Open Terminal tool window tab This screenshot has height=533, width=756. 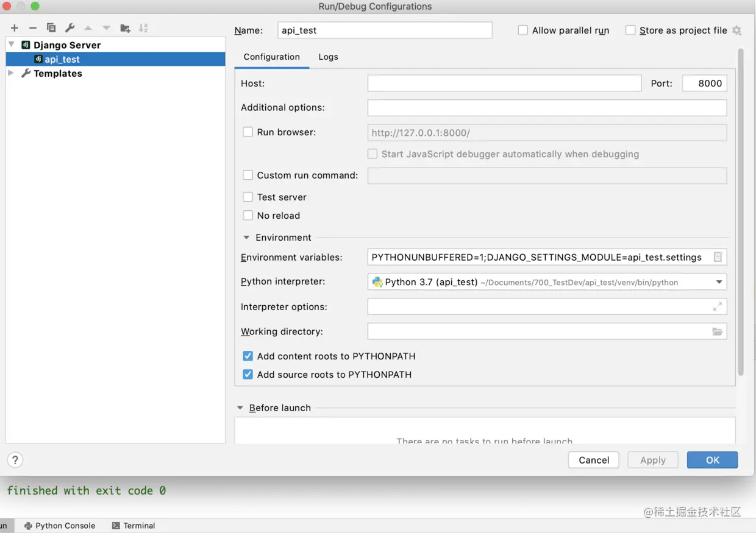click(x=134, y=526)
